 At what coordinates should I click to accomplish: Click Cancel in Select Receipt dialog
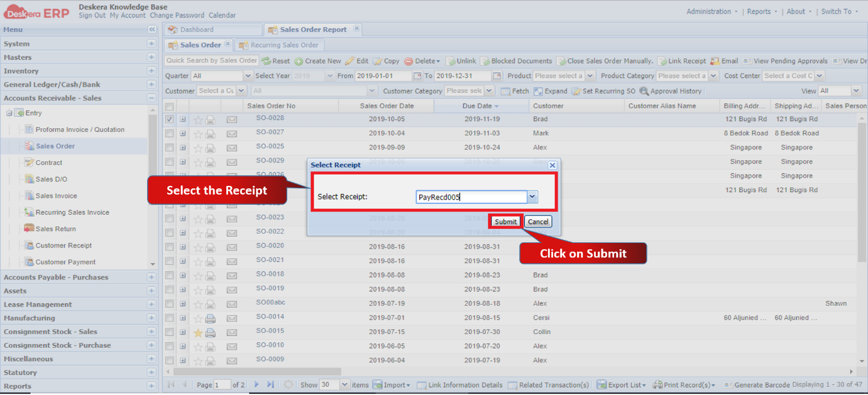(x=538, y=222)
